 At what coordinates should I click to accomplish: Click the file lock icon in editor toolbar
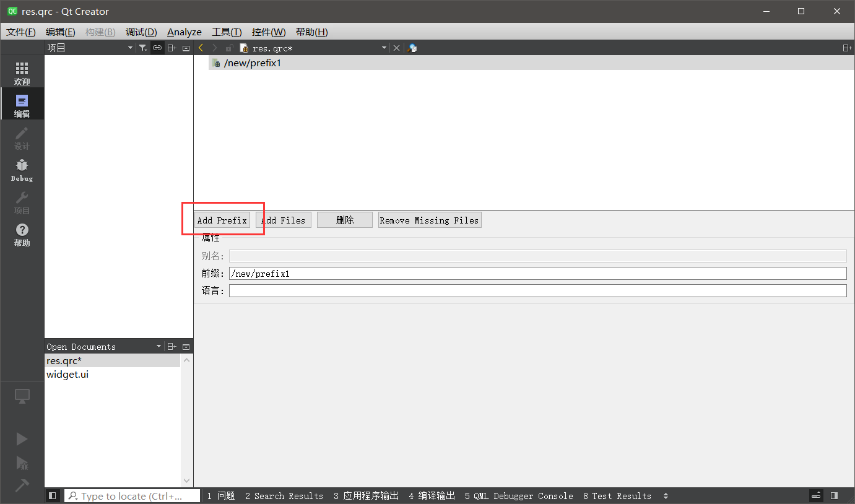point(229,48)
